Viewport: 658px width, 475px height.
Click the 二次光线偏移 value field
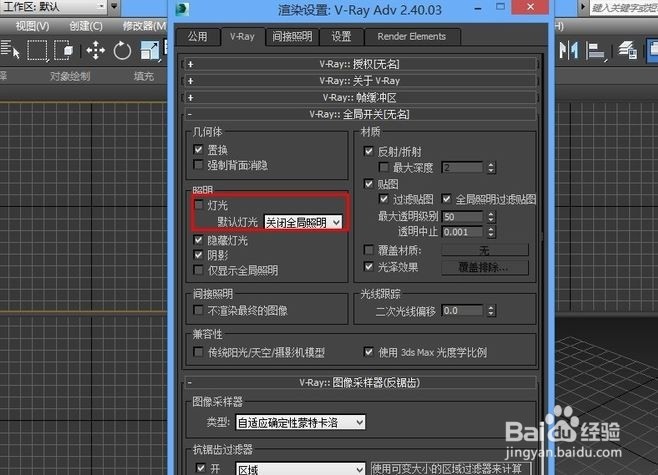click(x=462, y=311)
